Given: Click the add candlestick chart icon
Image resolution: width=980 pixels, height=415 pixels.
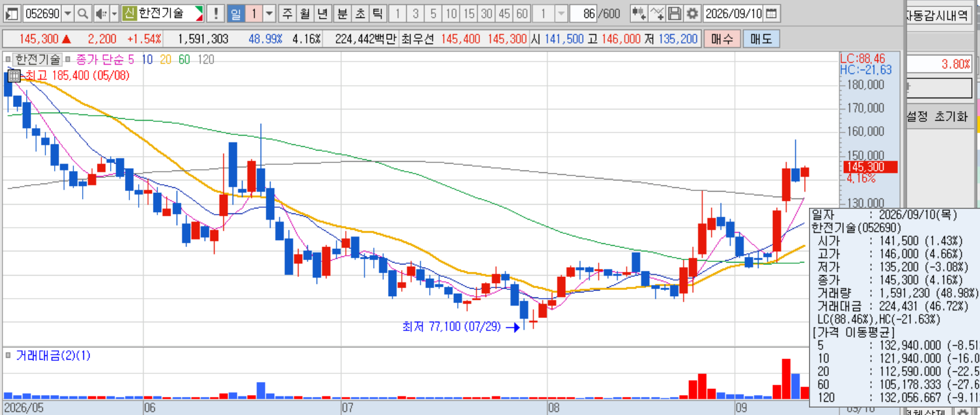Looking at the screenshot, I should (638, 13).
